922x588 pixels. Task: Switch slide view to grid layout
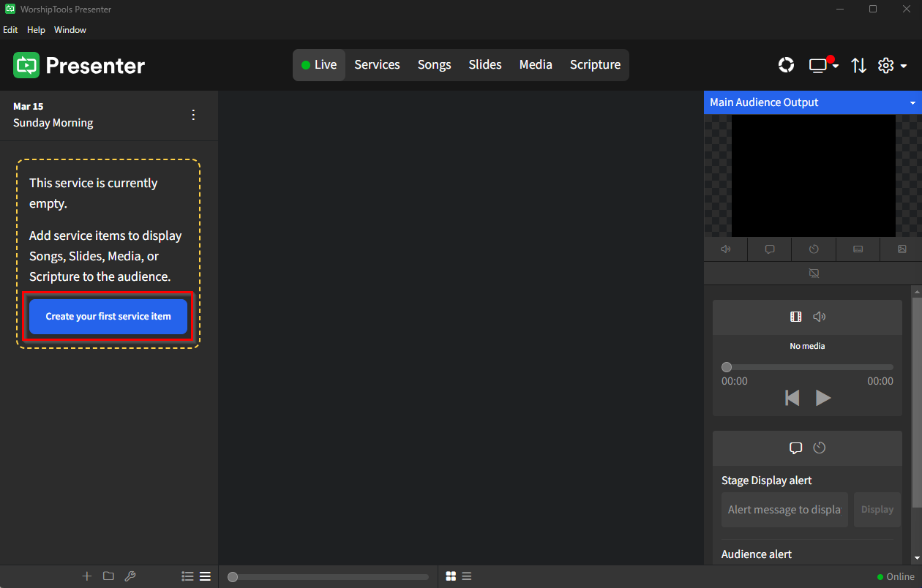(450, 576)
